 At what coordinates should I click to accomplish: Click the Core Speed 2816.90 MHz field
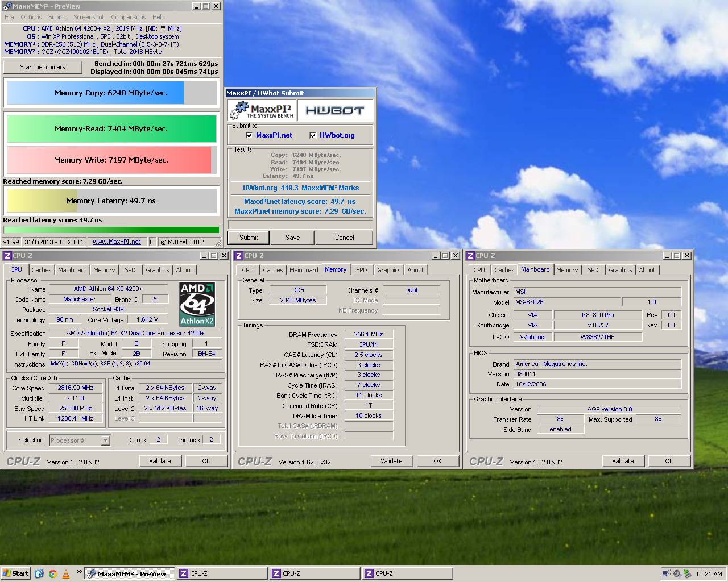[76, 388]
